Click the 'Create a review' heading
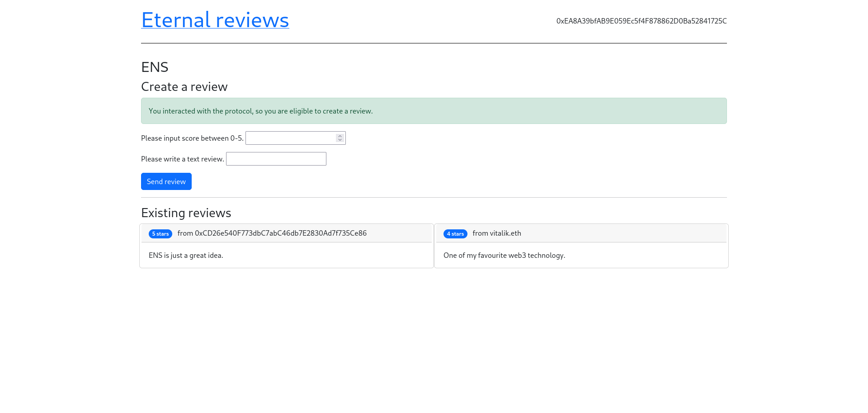 click(184, 86)
